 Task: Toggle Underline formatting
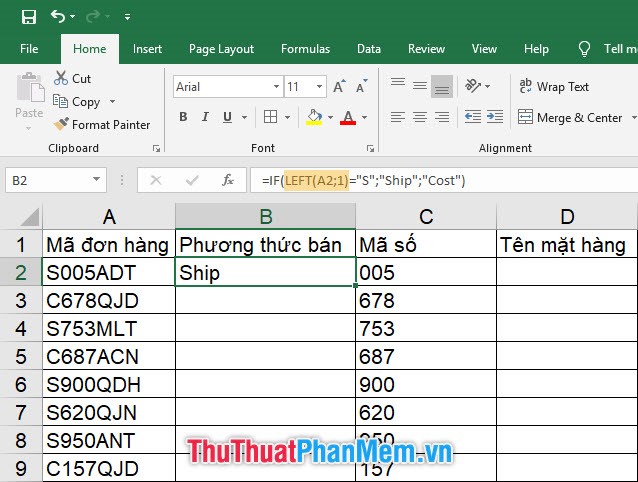click(227, 117)
